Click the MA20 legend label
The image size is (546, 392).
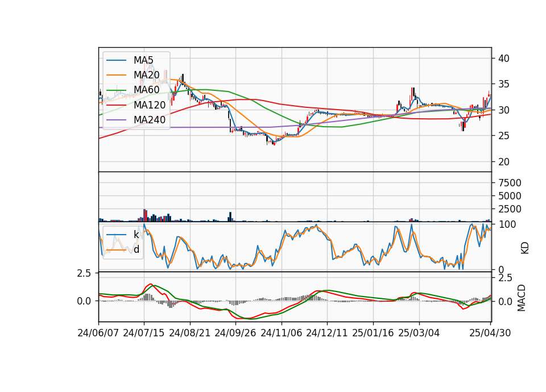(x=146, y=75)
